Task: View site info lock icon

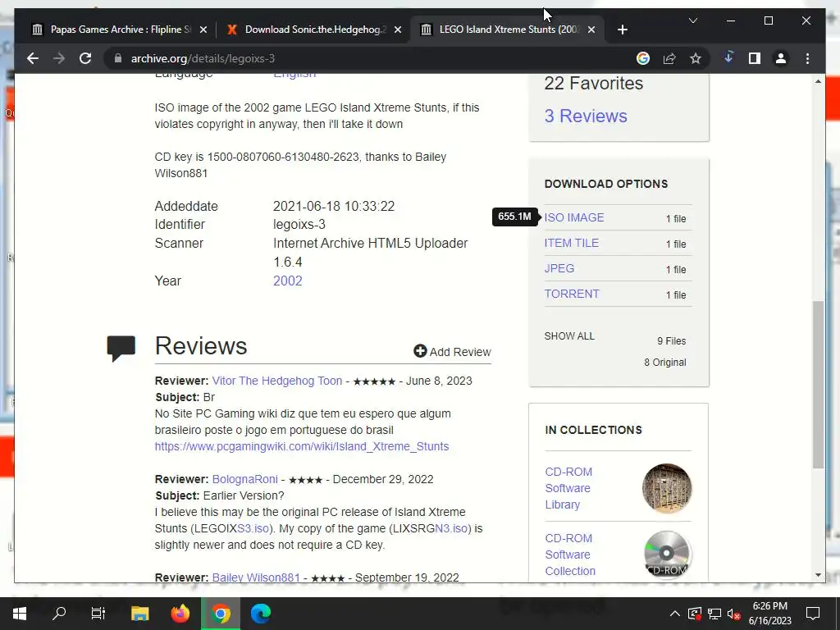Action: [x=118, y=58]
